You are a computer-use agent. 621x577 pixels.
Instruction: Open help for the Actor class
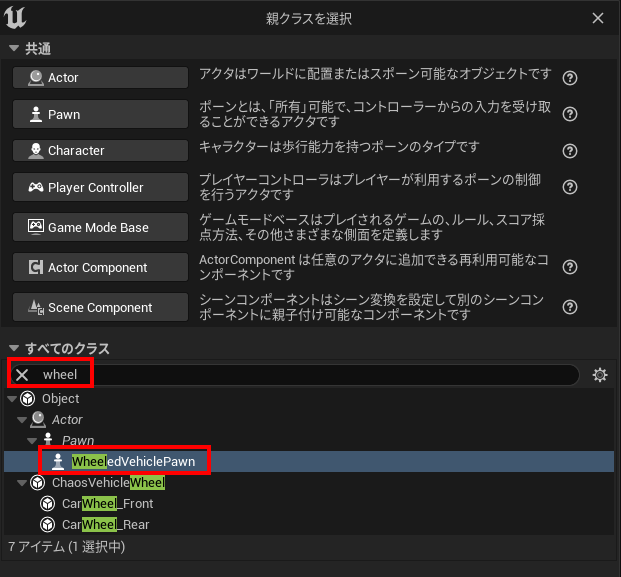click(570, 78)
